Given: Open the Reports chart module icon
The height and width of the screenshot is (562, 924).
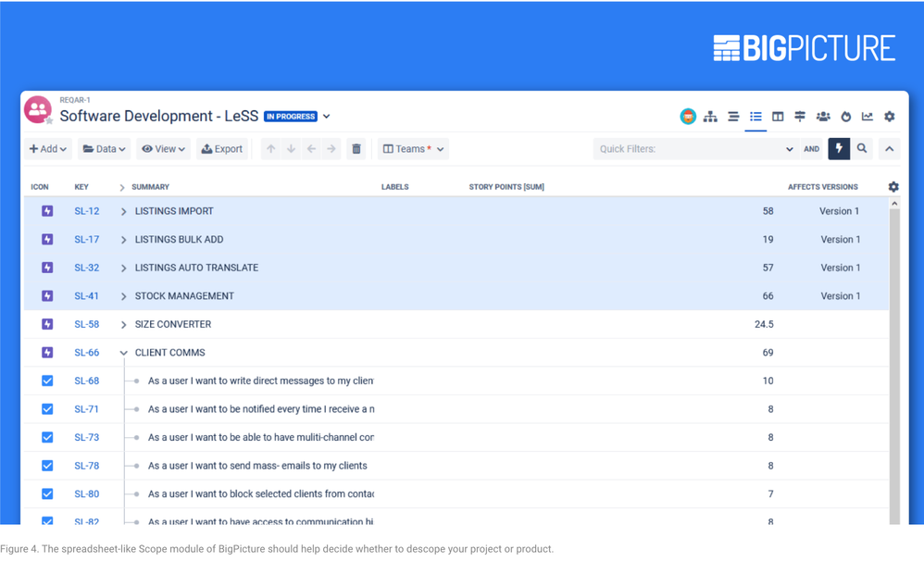Looking at the screenshot, I should [x=867, y=117].
